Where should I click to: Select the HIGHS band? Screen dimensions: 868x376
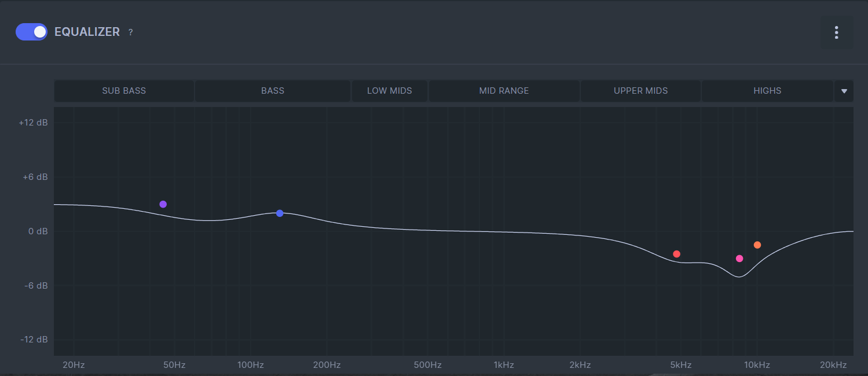(x=767, y=91)
